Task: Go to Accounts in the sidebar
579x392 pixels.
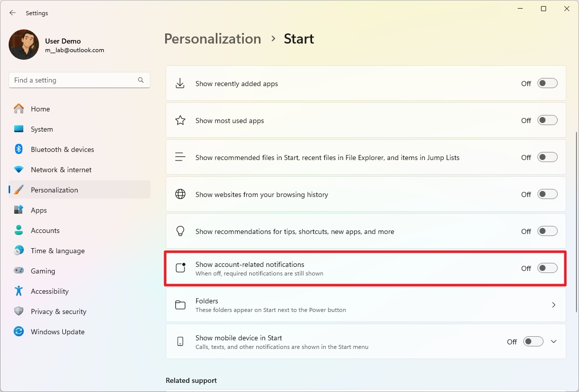Action: (45, 230)
